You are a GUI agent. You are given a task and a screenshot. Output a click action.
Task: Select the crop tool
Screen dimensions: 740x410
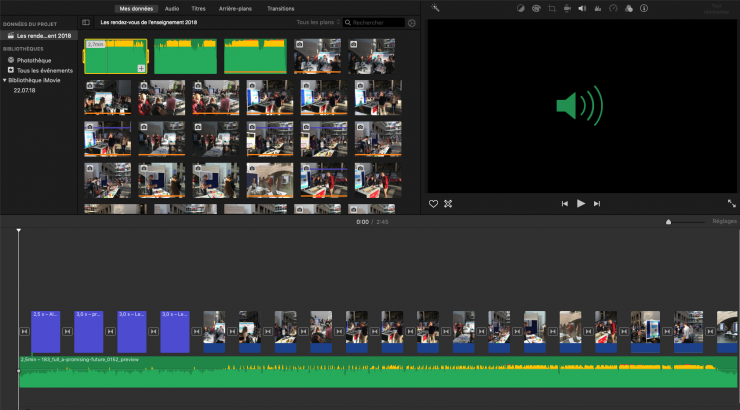[551, 8]
